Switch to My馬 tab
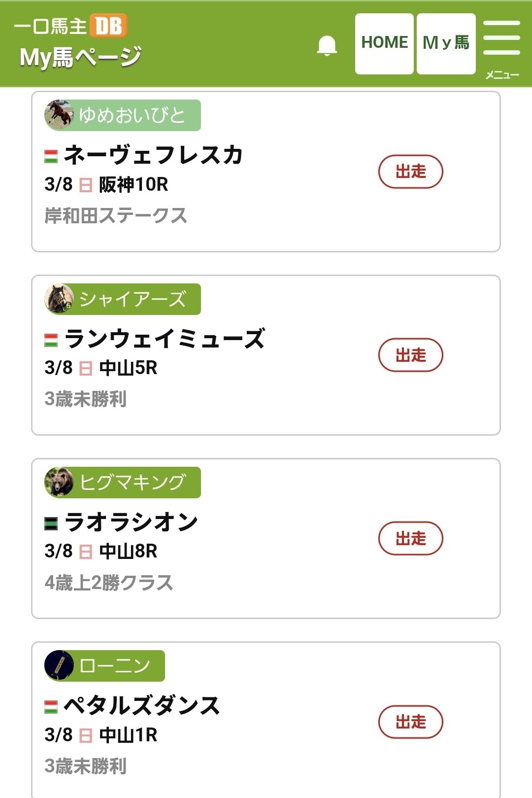The height and width of the screenshot is (798, 532). [x=446, y=43]
